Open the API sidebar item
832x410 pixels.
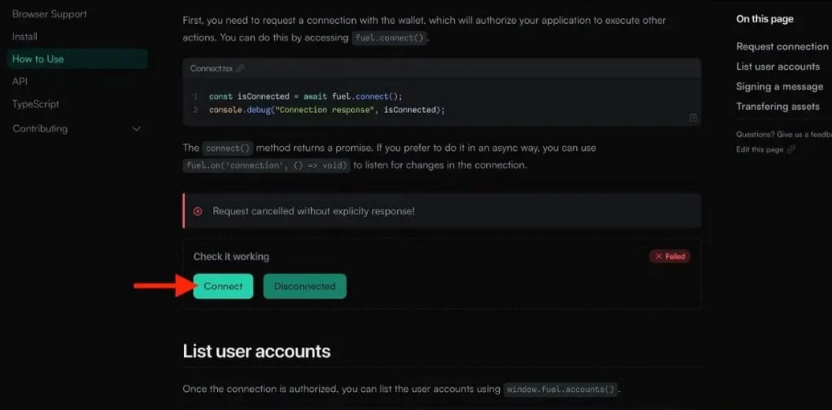click(x=20, y=81)
